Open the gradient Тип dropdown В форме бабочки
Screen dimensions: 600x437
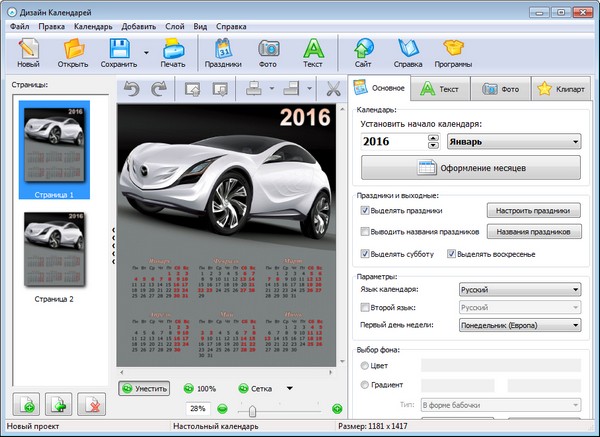point(501,405)
